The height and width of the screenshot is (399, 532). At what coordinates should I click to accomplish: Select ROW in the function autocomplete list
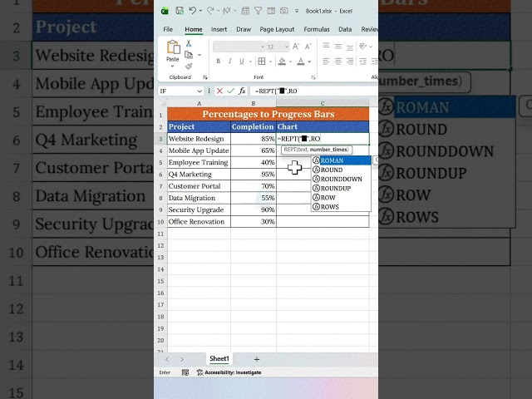click(x=341, y=197)
